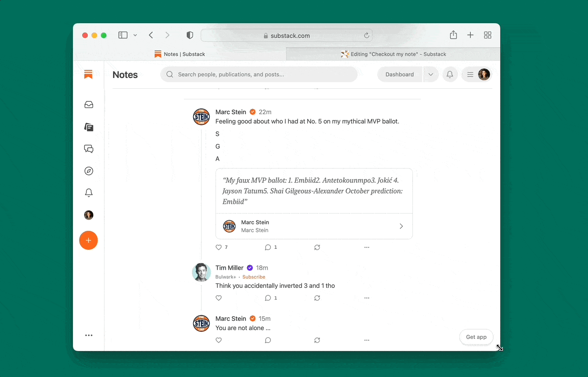Click the search people and posts field
The height and width of the screenshot is (377, 588).
[x=259, y=74]
